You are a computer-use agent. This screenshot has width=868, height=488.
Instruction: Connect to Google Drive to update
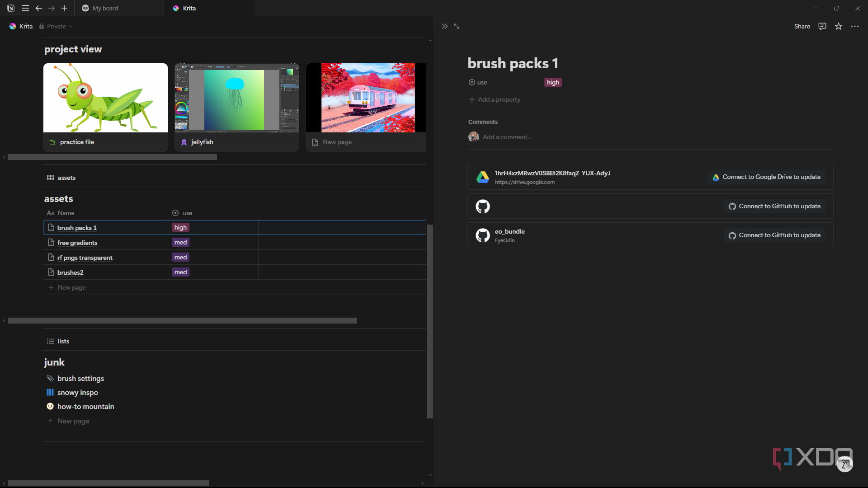pos(767,177)
